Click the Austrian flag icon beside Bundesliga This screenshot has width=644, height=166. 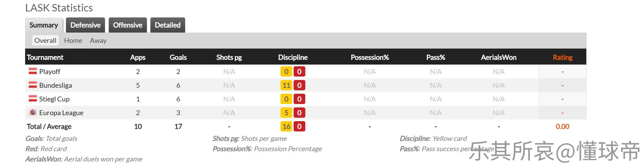33,85
